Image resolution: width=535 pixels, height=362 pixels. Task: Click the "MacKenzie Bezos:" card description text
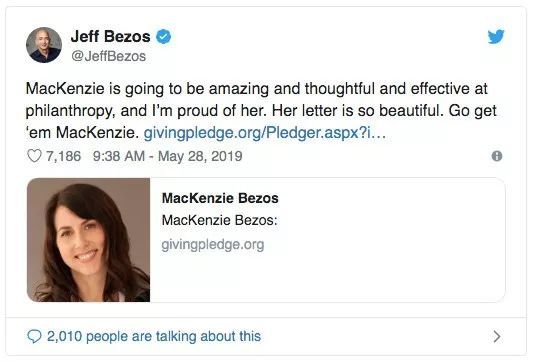point(220,220)
